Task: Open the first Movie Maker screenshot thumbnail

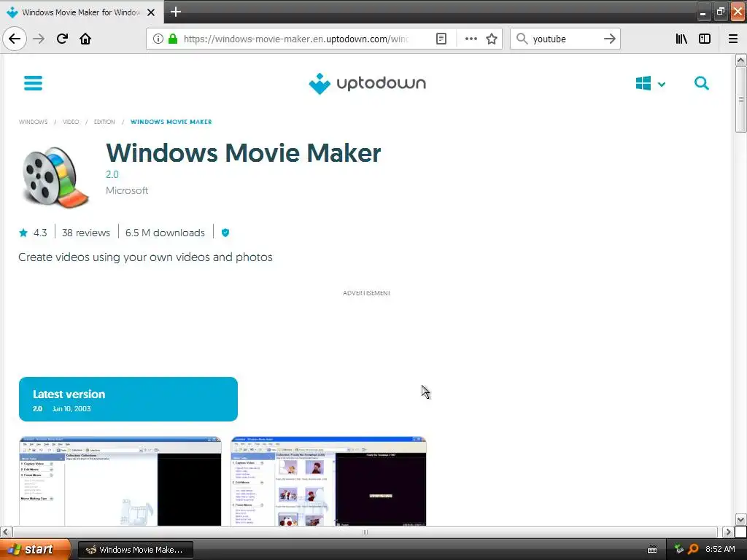Action: pyautogui.click(x=120, y=481)
